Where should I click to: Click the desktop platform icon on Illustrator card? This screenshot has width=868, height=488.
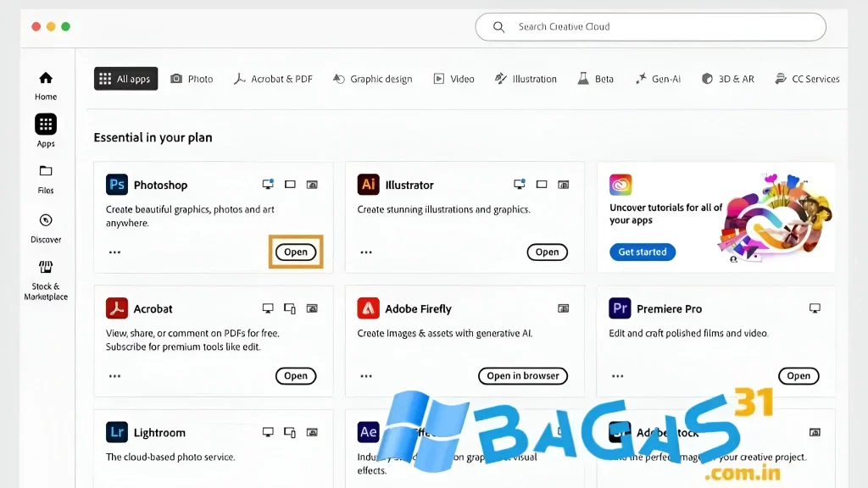520,184
